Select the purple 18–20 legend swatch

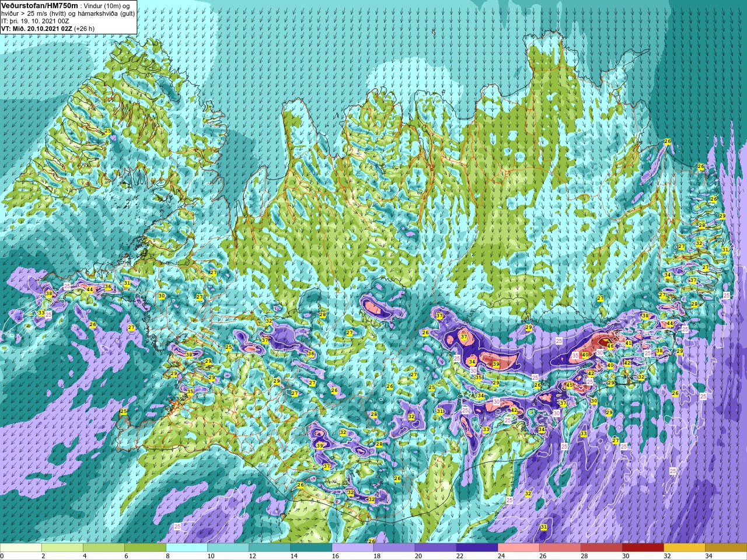tap(394, 548)
